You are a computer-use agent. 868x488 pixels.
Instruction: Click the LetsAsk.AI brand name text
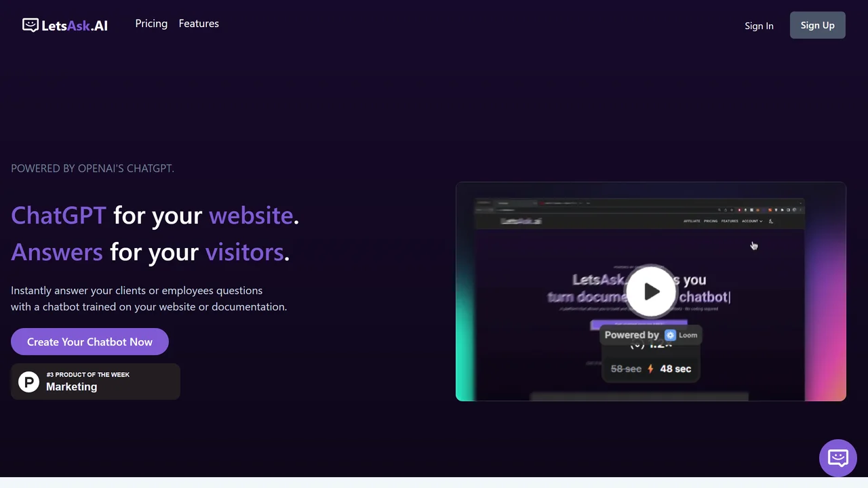75,26
